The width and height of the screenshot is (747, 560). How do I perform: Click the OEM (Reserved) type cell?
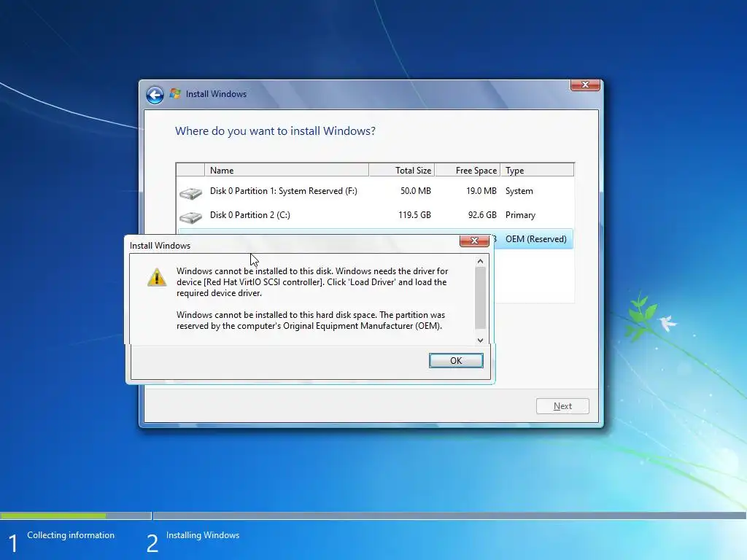[x=536, y=239]
